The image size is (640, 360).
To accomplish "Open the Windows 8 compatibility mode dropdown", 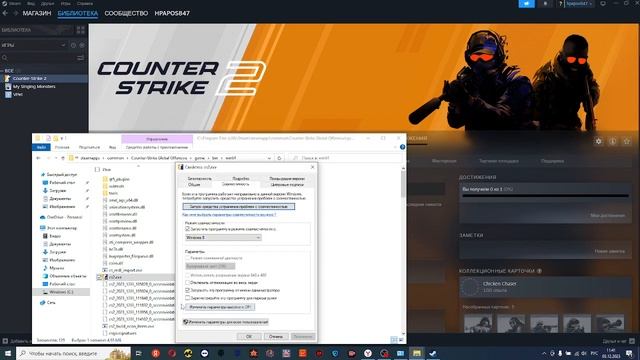I will 223,237.
